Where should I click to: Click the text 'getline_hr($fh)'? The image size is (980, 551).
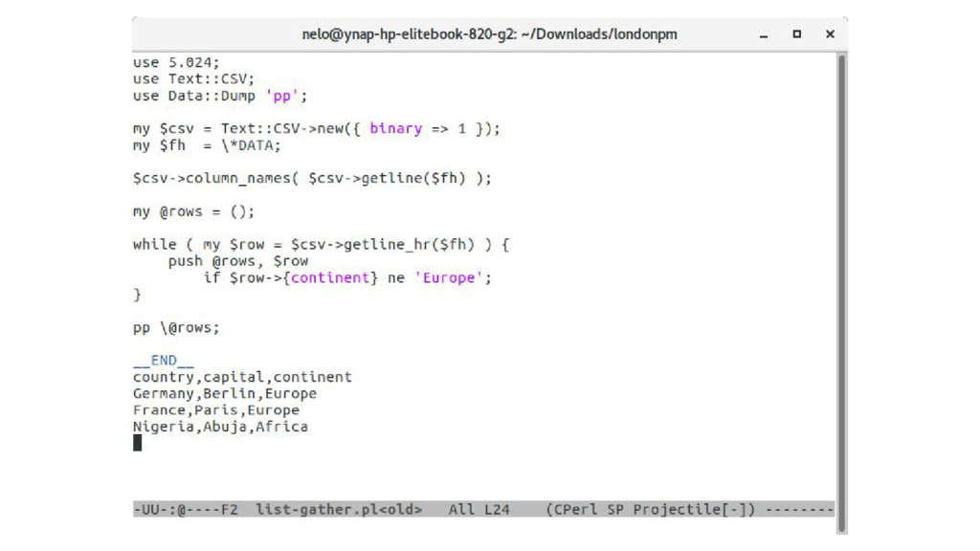409,245
